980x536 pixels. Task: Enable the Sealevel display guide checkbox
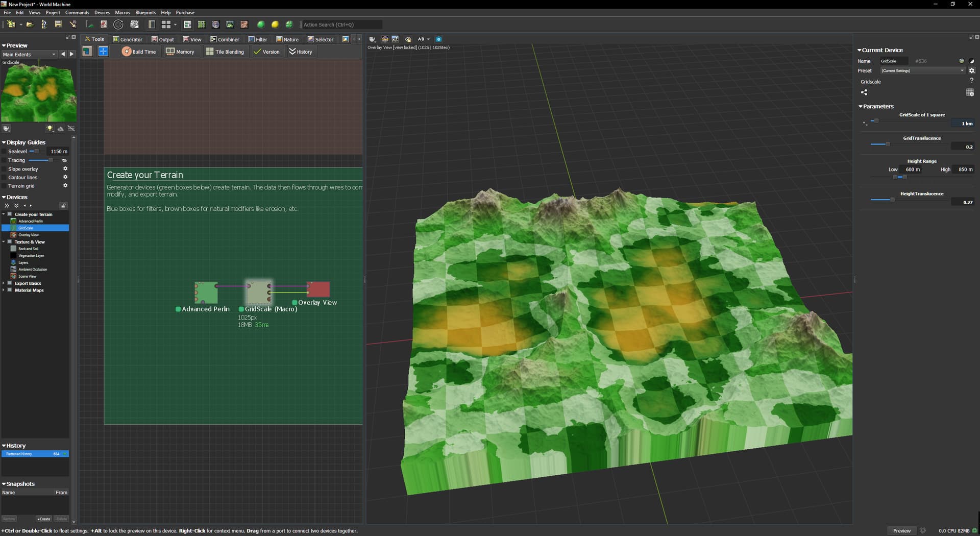point(4,152)
